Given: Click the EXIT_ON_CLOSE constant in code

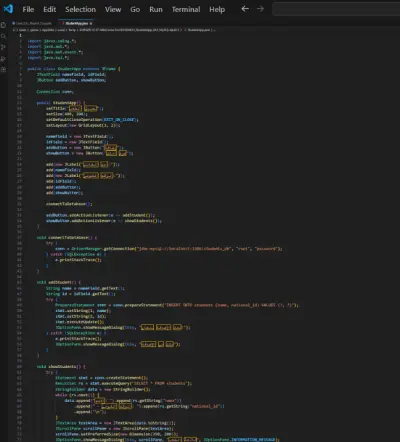Looking at the screenshot, I should 119,119.
